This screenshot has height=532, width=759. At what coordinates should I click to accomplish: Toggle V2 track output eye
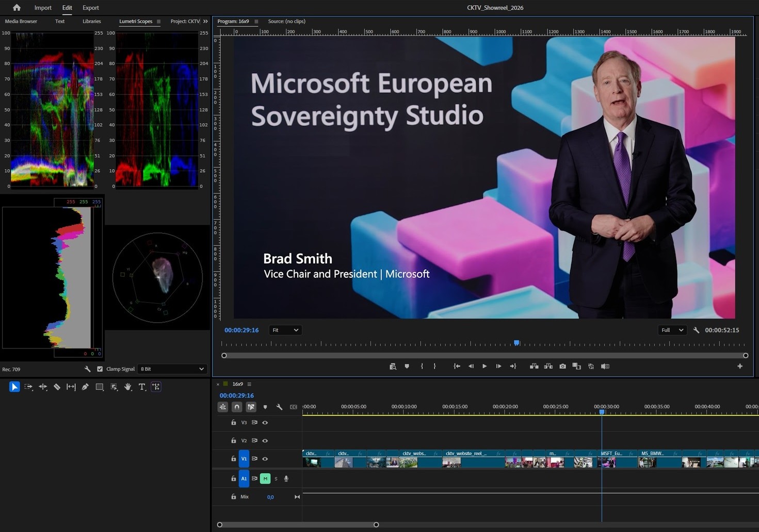click(x=265, y=441)
